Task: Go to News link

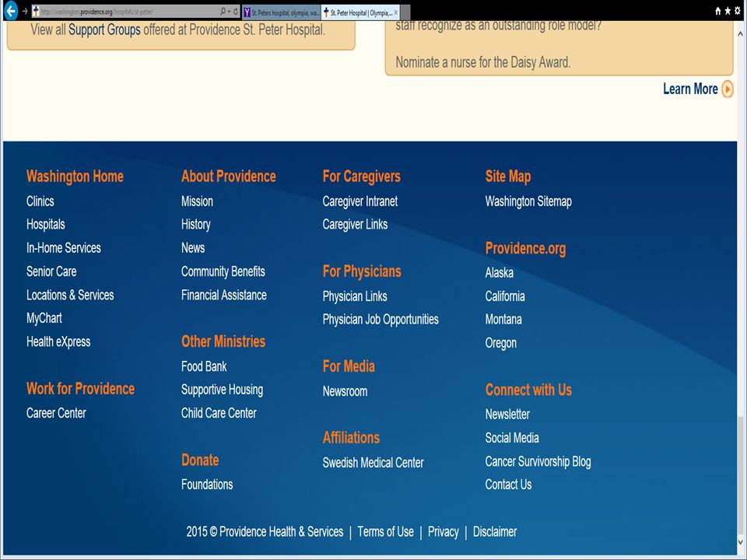Action: (193, 248)
